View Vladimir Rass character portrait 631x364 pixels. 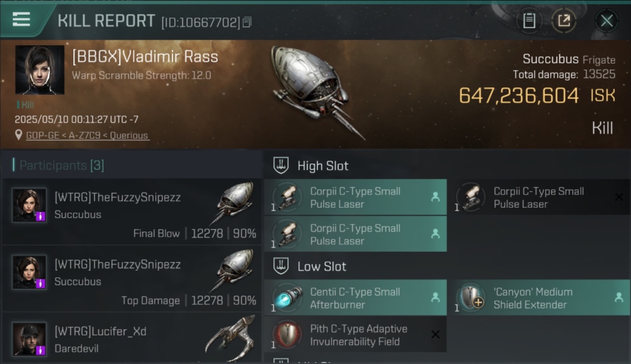pos(40,69)
